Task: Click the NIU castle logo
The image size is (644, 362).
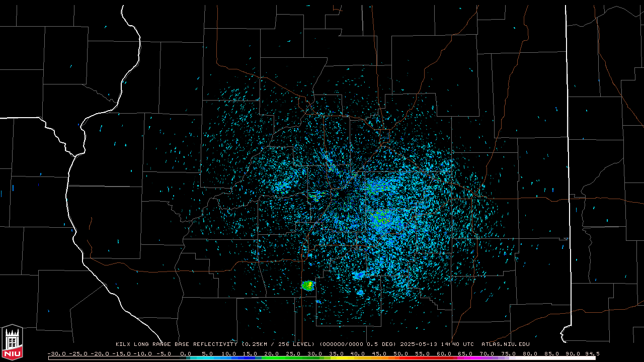Action: pyautogui.click(x=12, y=343)
